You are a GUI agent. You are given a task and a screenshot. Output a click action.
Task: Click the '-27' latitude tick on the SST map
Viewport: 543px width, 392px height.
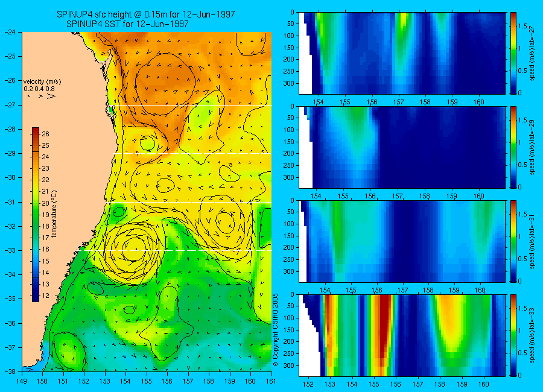point(10,105)
